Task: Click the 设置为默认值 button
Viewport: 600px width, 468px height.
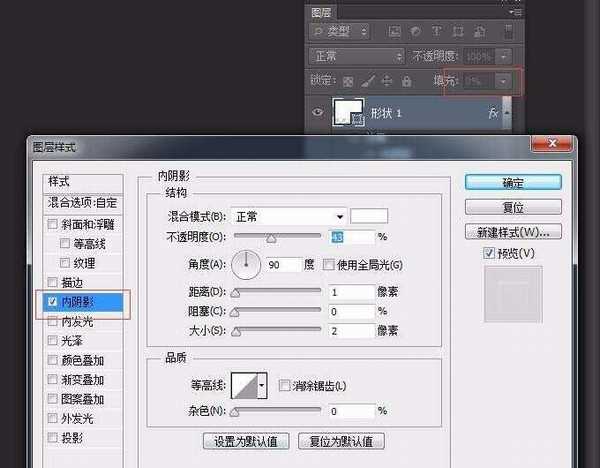Action: [x=246, y=441]
